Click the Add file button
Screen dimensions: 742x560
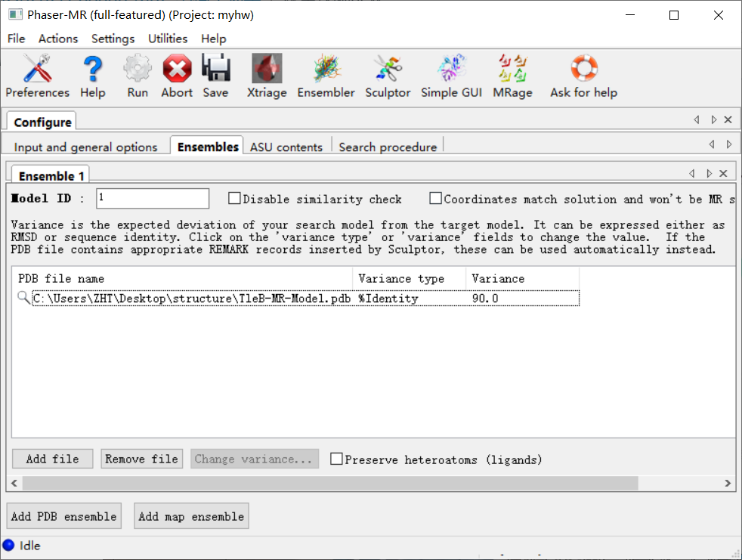(x=53, y=459)
